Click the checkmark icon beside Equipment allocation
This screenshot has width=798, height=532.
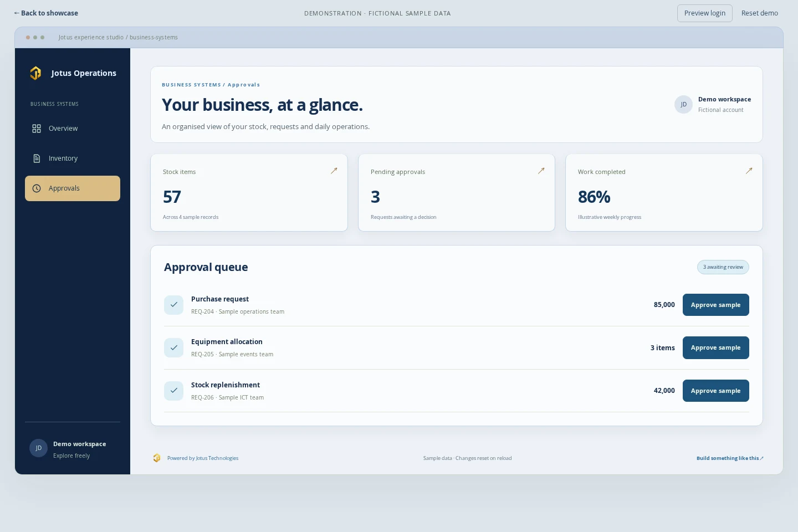pyautogui.click(x=173, y=348)
